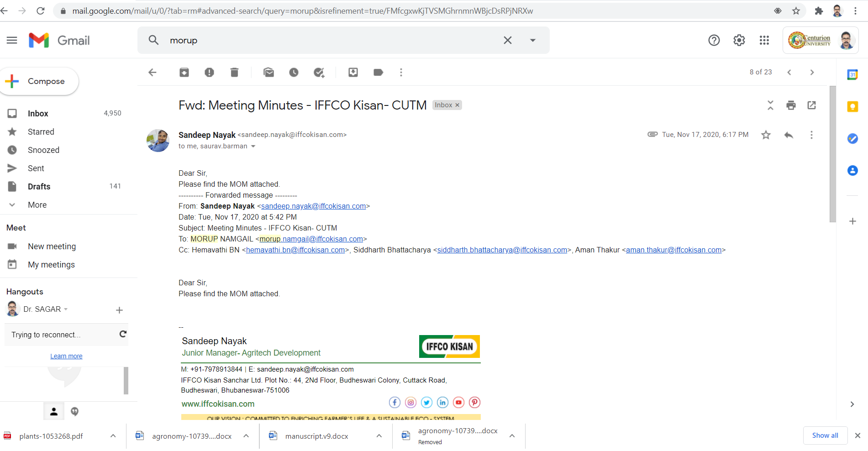868x451 pixels.
Task: Mark email as unread
Action: tap(268, 72)
